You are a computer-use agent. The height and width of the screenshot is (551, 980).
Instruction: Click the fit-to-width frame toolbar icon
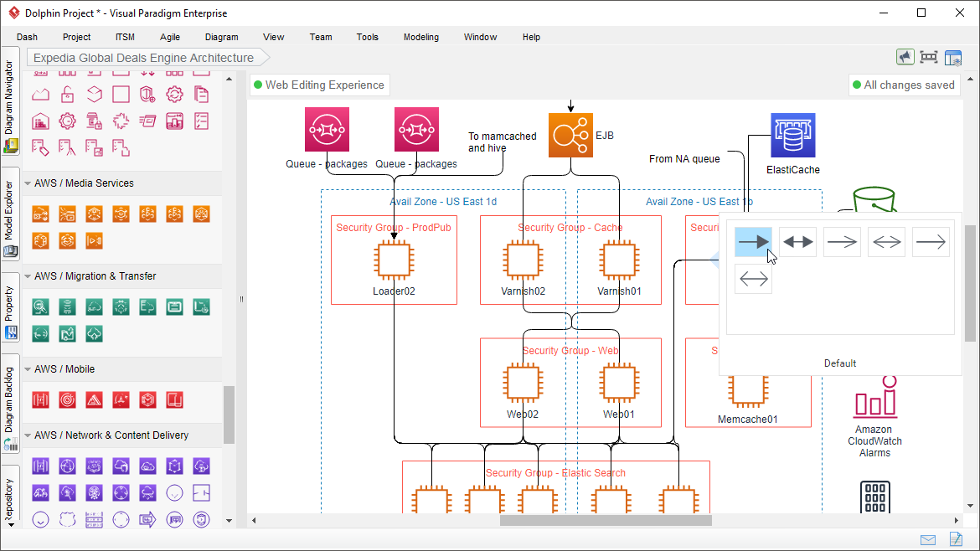tap(929, 58)
